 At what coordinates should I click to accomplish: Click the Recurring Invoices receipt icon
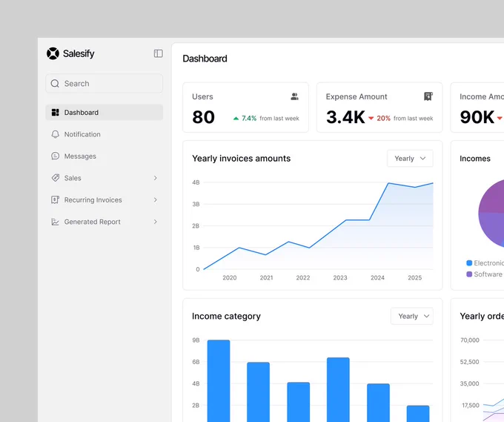pyautogui.click(x=56, y=200)
